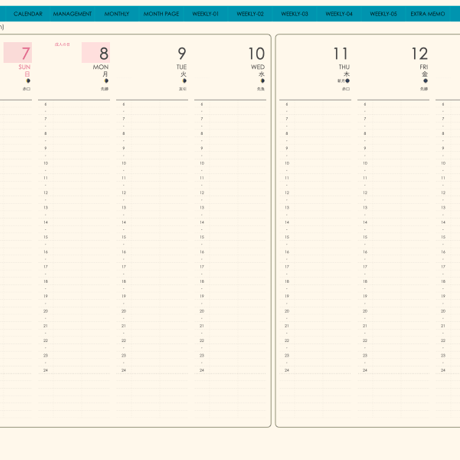Click the moon phase icon under Tuesday 9

pos(184,81)
